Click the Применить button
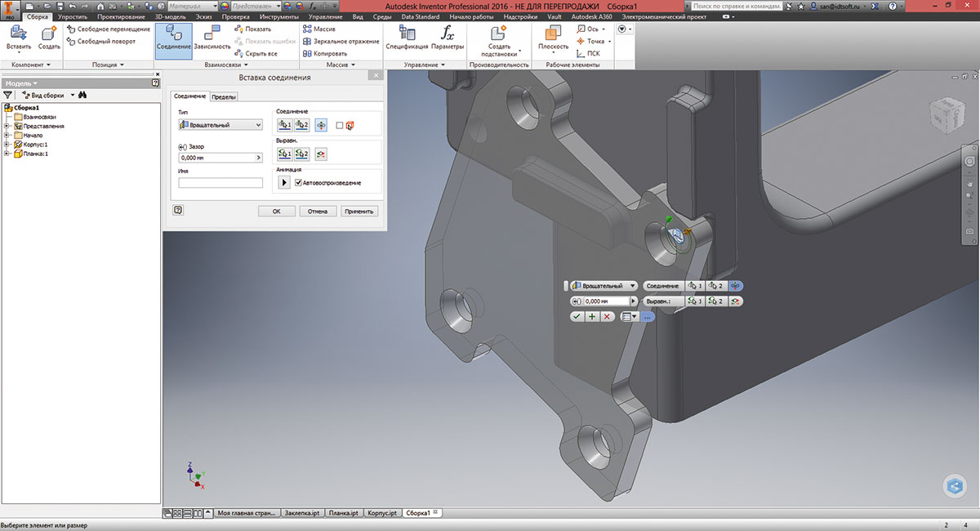 point(359,211)
